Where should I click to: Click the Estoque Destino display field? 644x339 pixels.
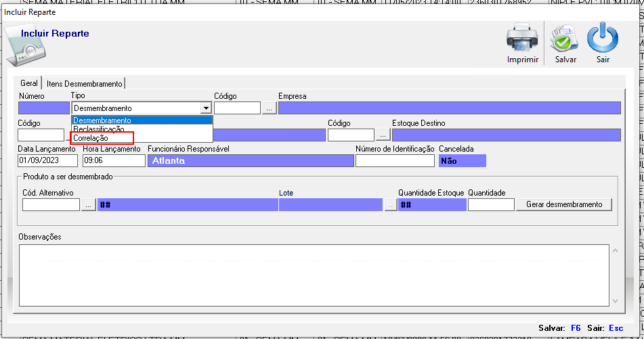(507, 135)
